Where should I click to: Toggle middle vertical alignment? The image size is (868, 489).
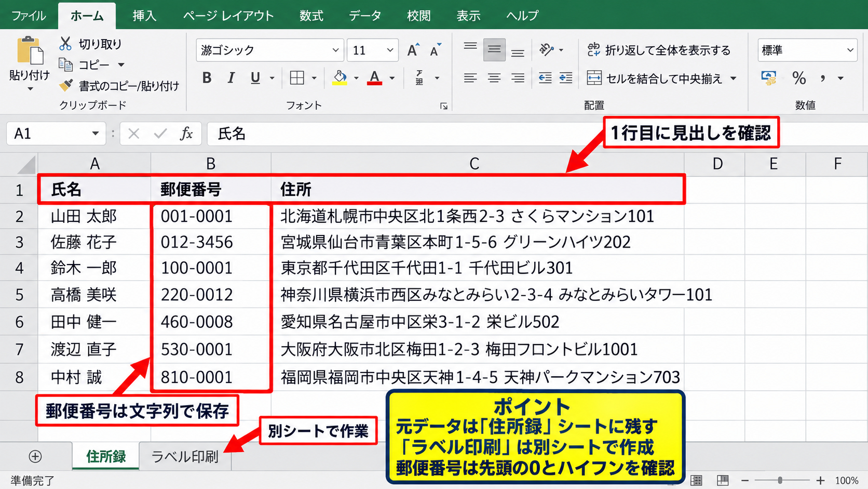[x=494, y=50]
